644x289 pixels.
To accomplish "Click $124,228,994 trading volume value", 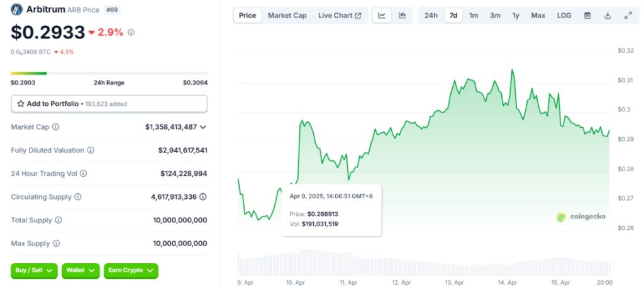I will tap(184, 174).
